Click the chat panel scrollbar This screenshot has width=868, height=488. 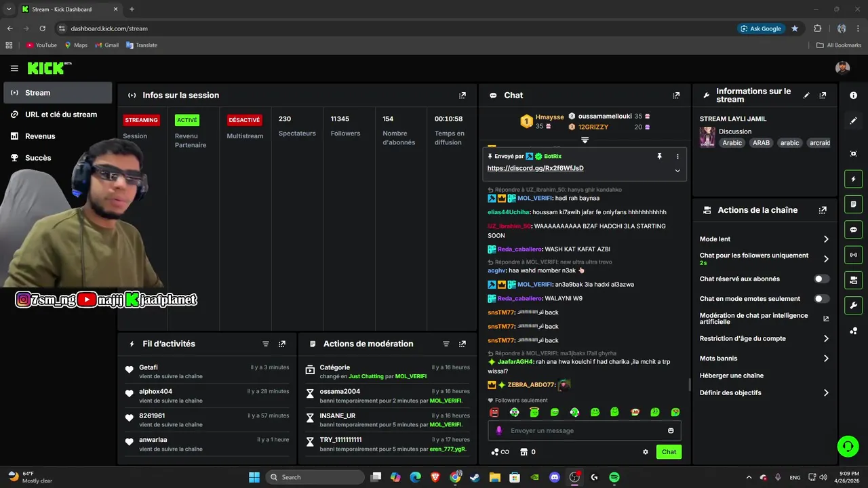pos(689,385)
